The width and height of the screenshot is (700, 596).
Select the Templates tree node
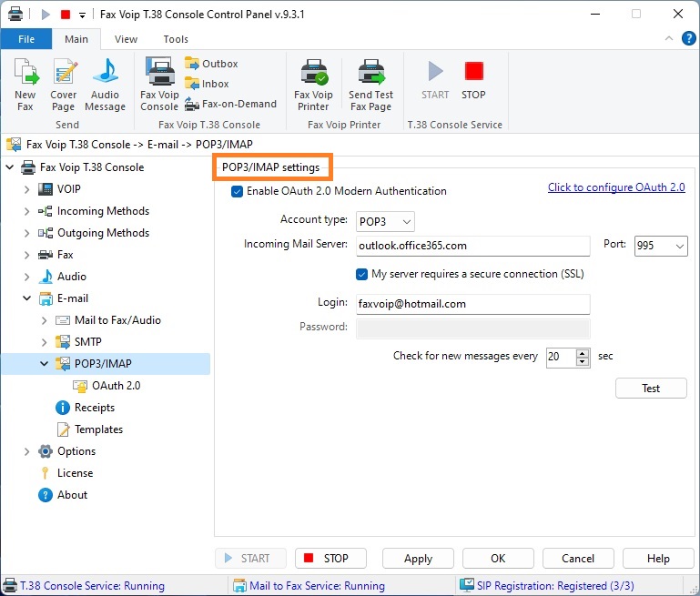98,429
